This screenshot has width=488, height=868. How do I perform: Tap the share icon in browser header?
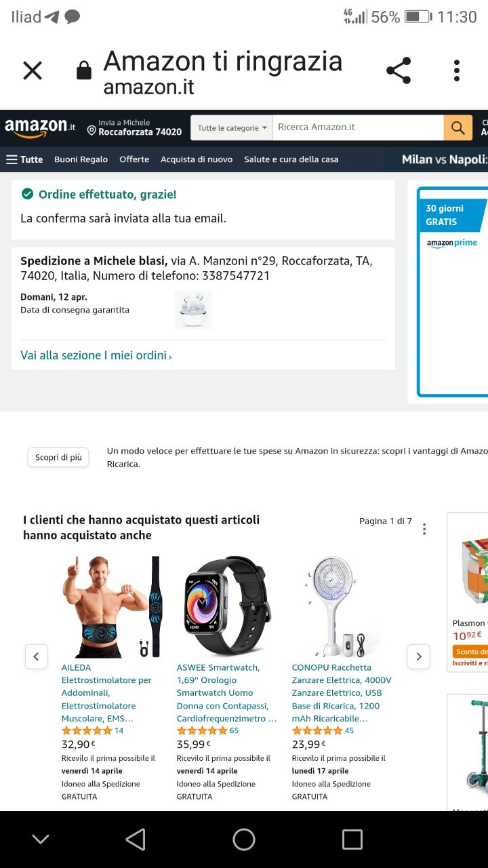[x=399, y=71]
